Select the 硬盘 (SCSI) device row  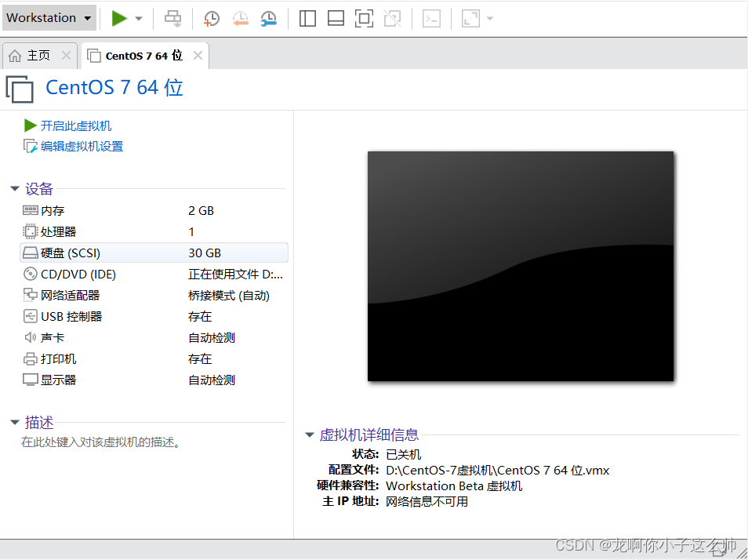[154, 253]
